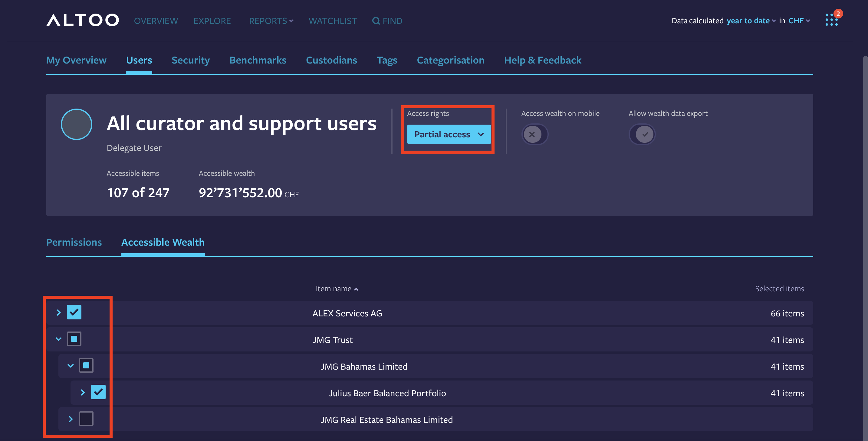Click the Julius Baer Balanced Portfolio name

(x=387, y=393)
